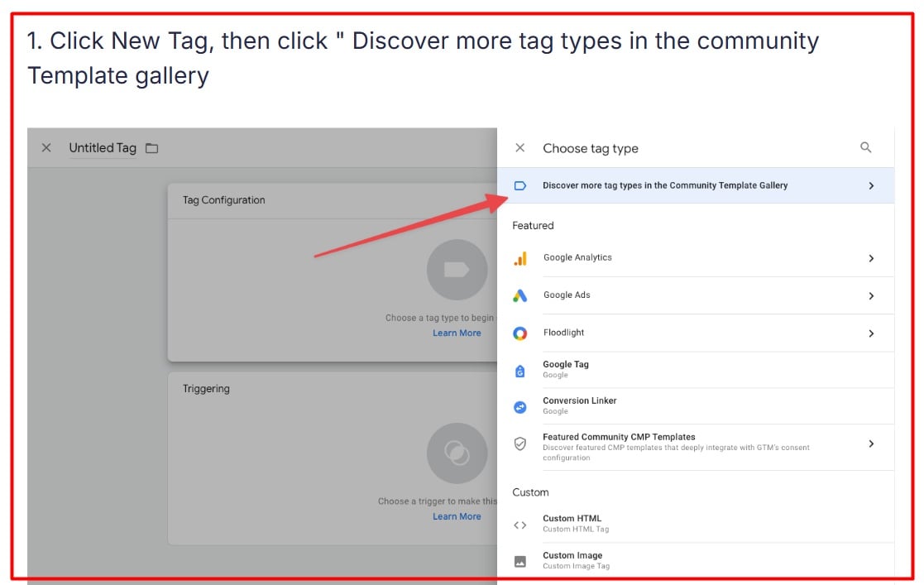Image resolution: width=924 pixels, height=585 pixels.
Task: Select the Custom Image tag
Action: (x=696, y=560)
